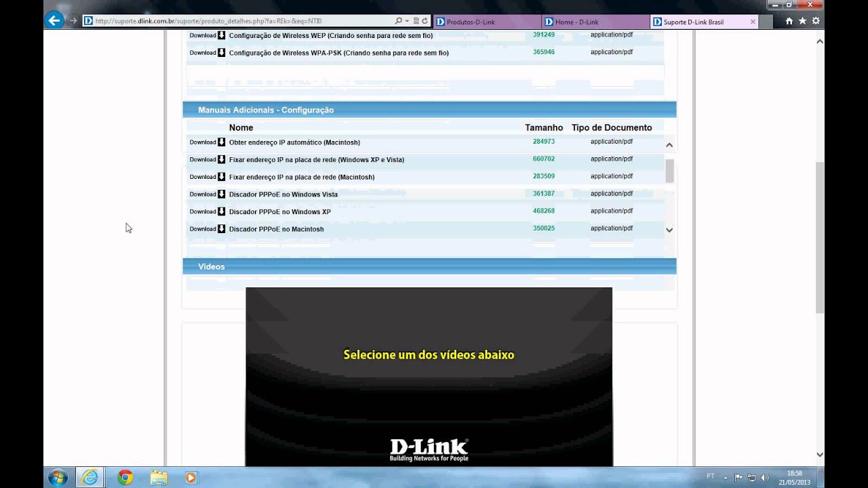Open the Windows Start button
Image resolution: width=868 pixels, height=488 pixels.
point(58,477)
